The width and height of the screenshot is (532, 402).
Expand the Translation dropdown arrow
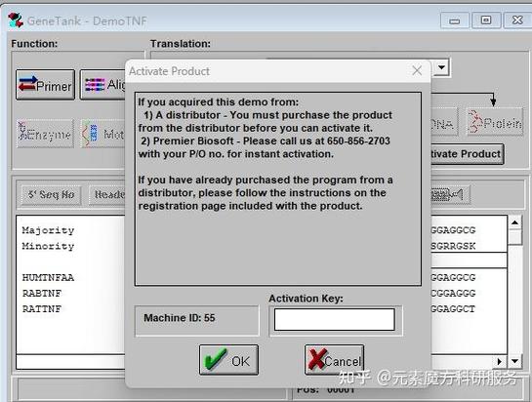point(441,67)
